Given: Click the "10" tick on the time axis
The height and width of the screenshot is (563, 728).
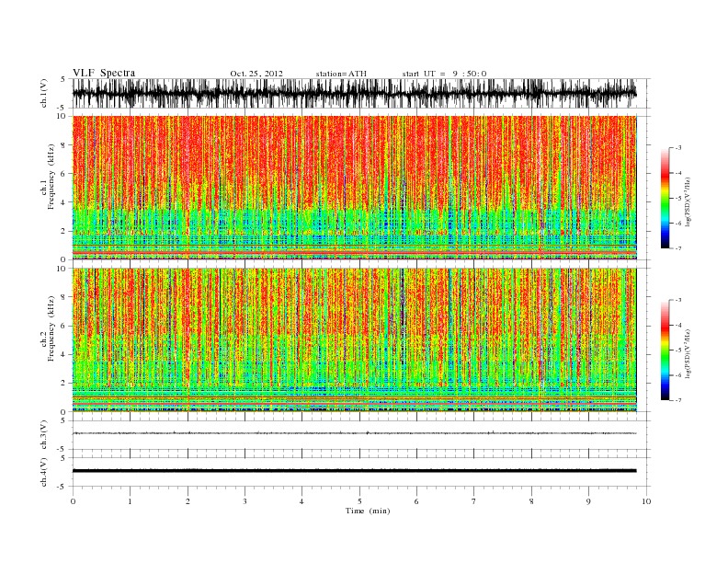Looking at the screenshot, I should pyautogui.click(x=646, y=501).
